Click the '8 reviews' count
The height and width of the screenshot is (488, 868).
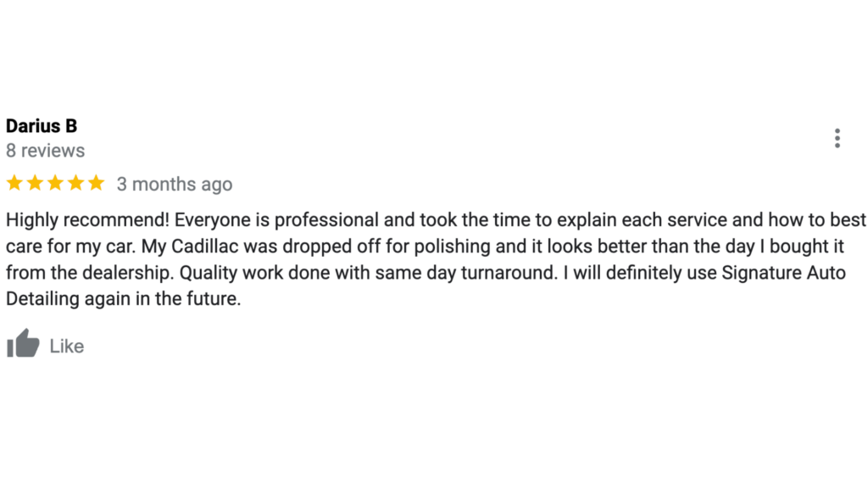click(x=46, y=151)
